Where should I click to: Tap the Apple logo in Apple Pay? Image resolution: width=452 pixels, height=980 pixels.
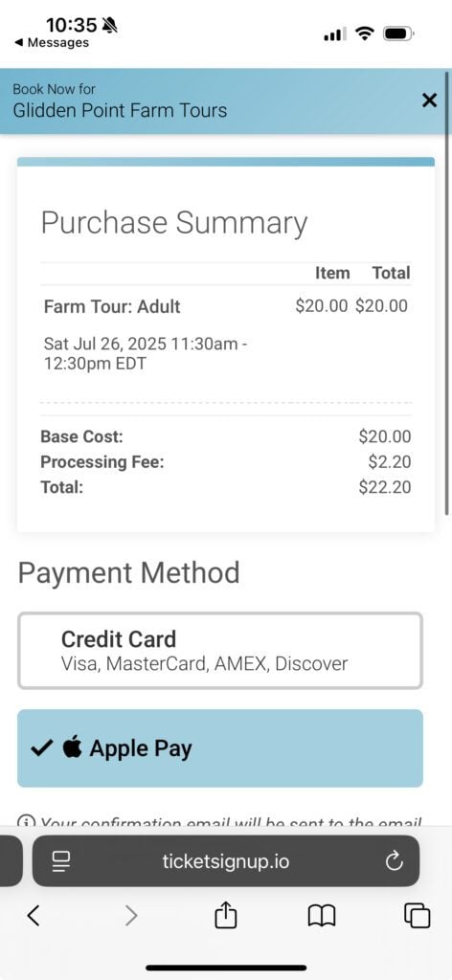point(73,746)
